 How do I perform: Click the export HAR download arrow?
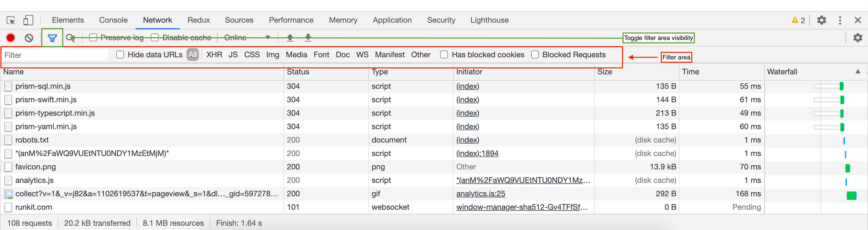tap(308, 38)
